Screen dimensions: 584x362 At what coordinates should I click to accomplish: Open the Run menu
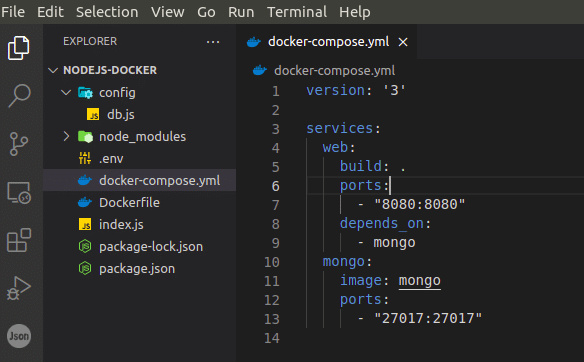point(241,12)
